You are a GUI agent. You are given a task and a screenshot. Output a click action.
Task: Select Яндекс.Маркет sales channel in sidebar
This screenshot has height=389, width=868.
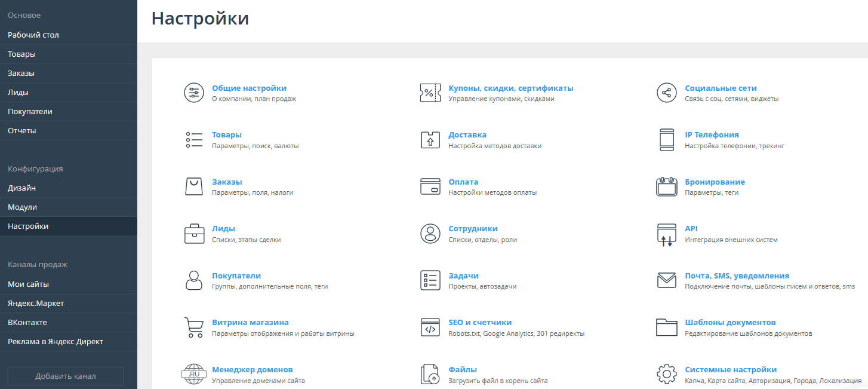[36, 303]
